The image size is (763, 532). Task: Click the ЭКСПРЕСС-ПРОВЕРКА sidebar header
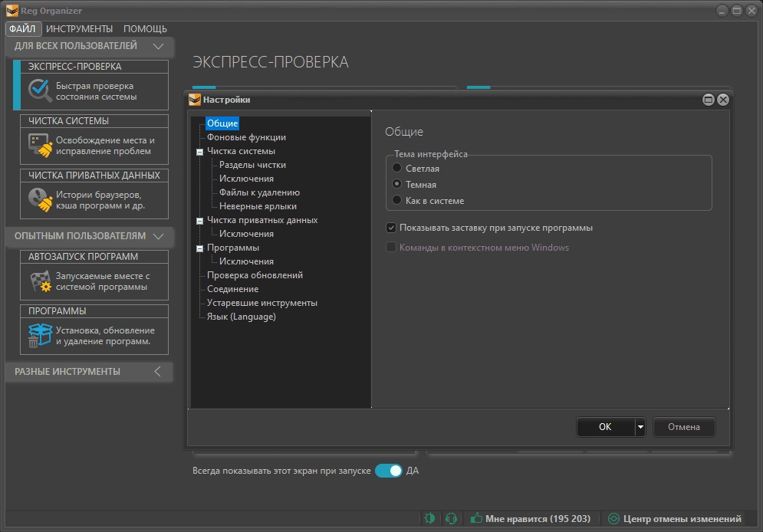(94, 67)
